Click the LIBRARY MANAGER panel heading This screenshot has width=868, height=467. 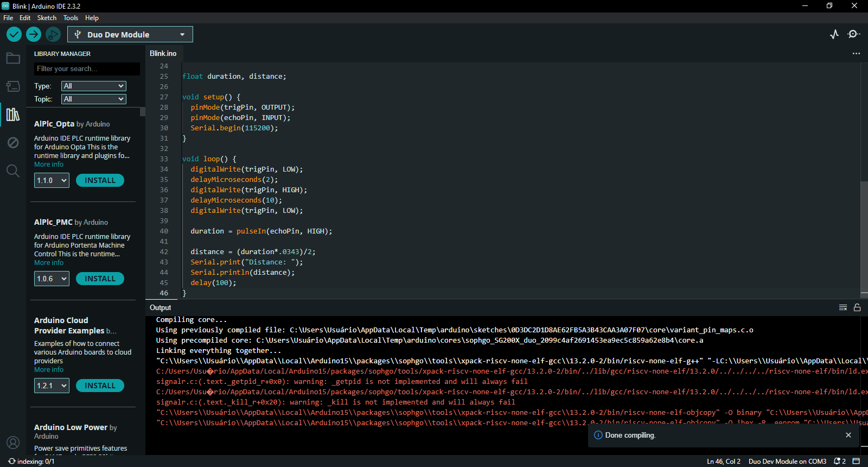tap(62, 54)
